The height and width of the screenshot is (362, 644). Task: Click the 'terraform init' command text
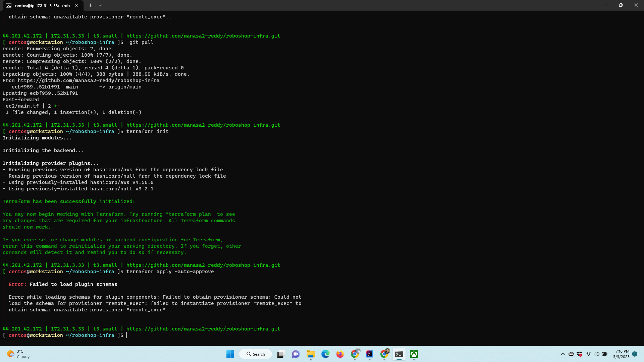tap(147, 131)
